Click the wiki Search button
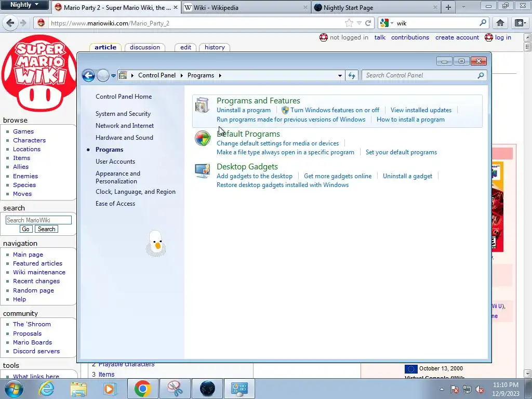The height and width of the screenshot is (399, 532). click(x=46, y=229)
